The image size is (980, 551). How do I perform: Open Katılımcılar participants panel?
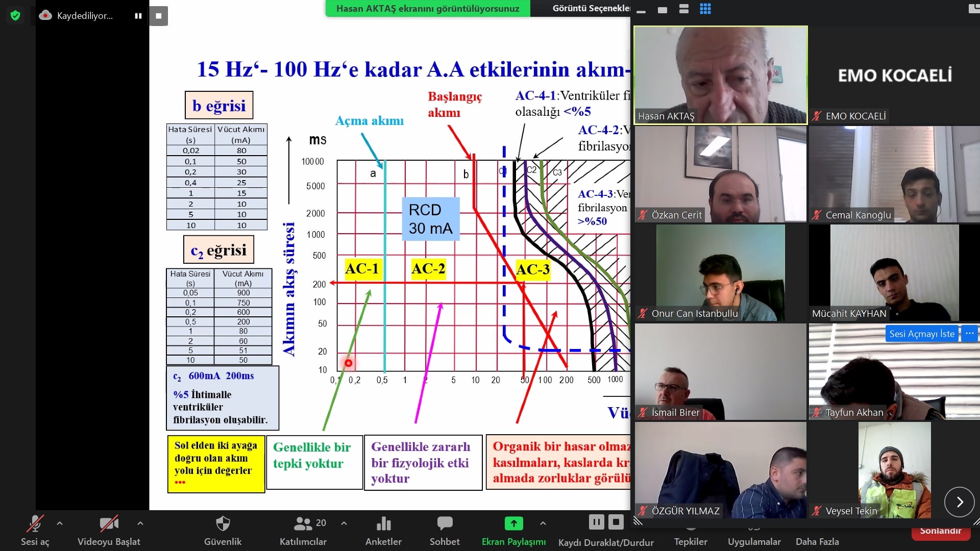[x=303, y=531]
